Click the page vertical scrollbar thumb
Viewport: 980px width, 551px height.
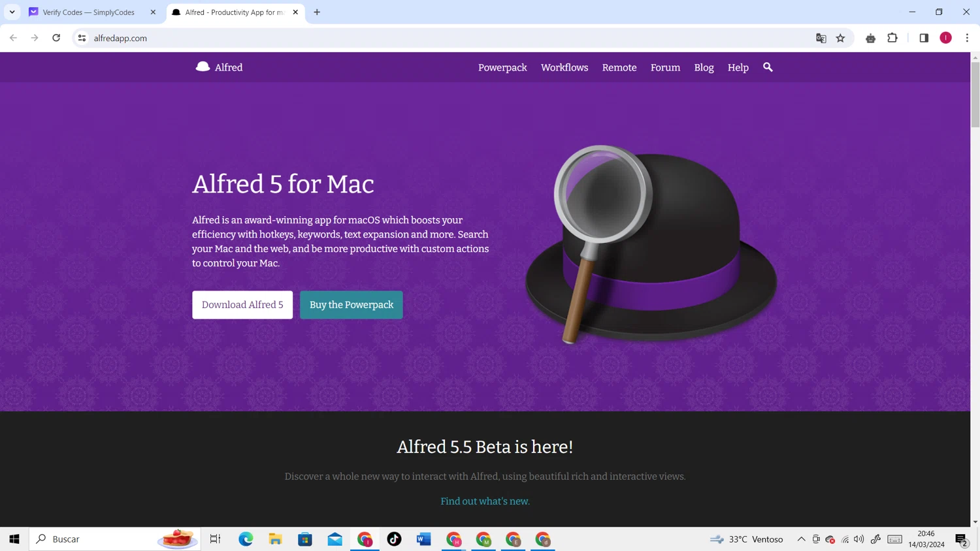pyautogui.click(x=975, y=95)
